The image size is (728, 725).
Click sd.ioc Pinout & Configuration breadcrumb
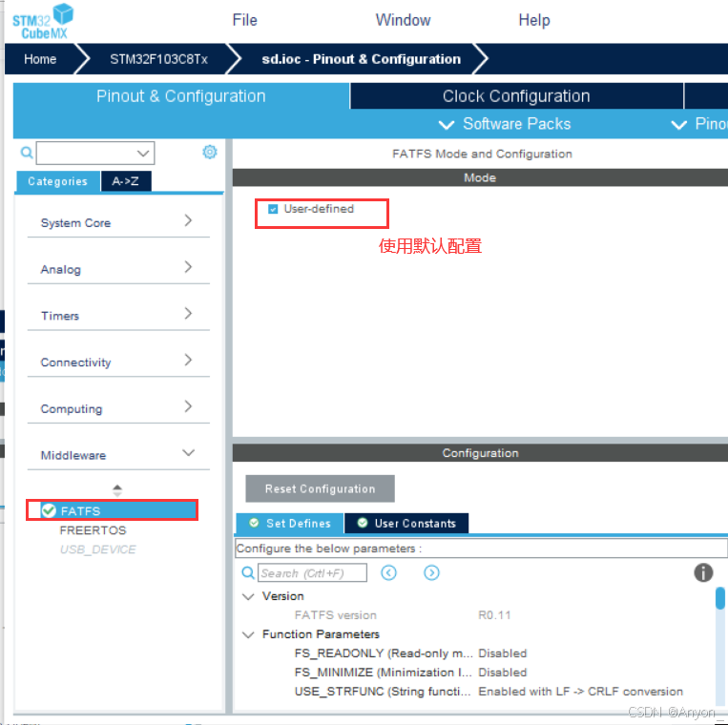(x=361, y=59)
